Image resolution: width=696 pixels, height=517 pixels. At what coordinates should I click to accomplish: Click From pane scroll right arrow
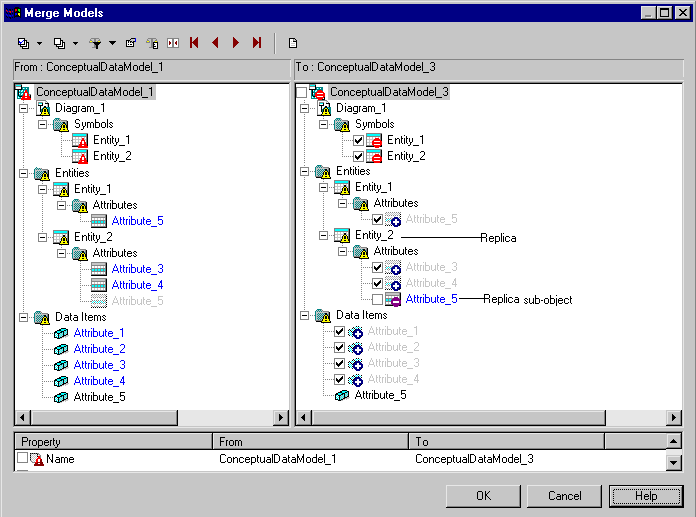(281, 418)
